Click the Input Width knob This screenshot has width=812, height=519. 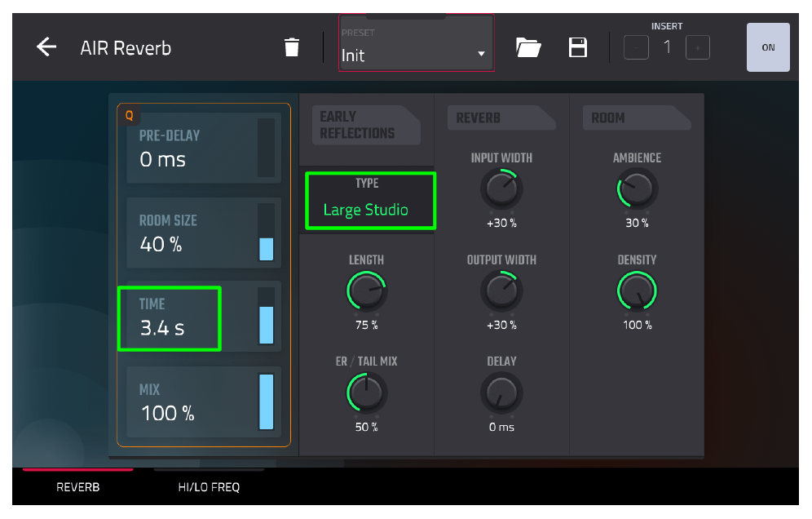click(501, 189)
